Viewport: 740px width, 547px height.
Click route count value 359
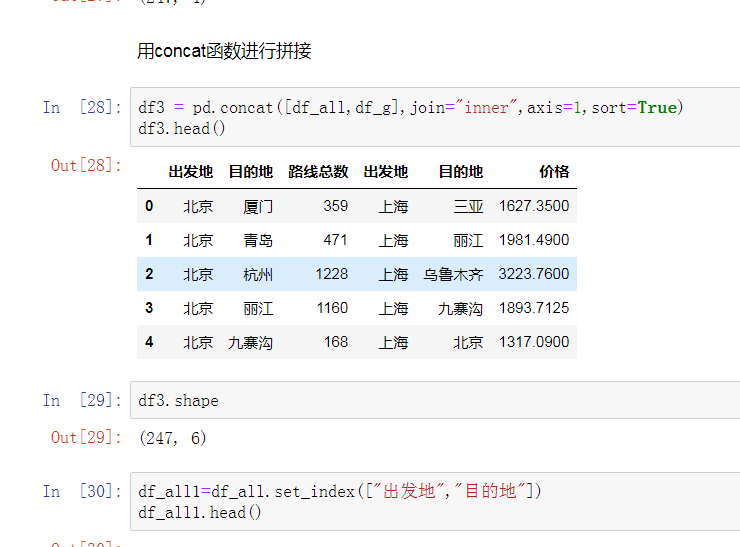click(336, 206)
